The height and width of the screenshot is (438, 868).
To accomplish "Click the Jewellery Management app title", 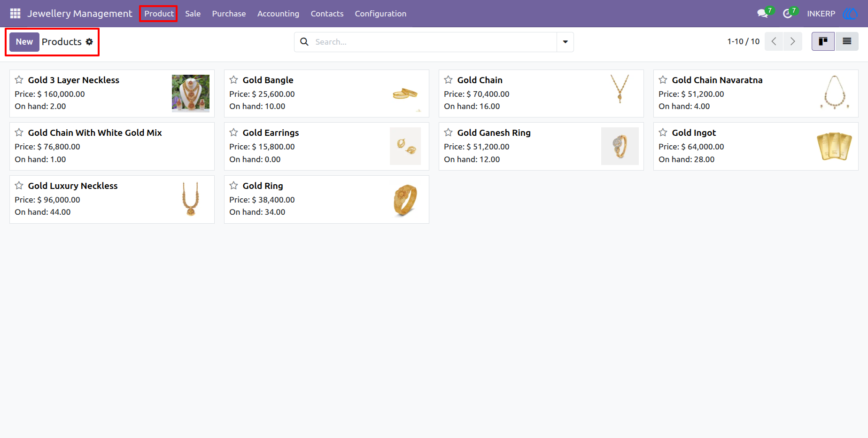I will (x=80, y=14).
